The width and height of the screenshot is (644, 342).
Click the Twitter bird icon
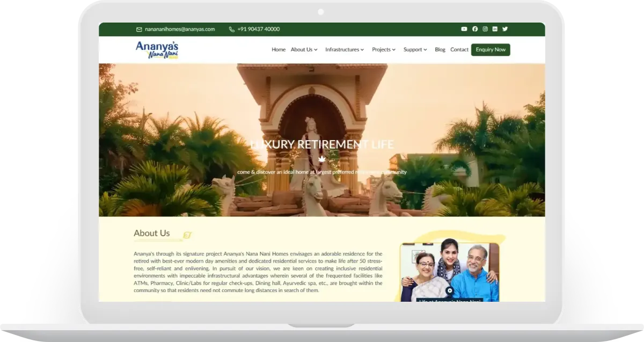(x=505, y=29)
